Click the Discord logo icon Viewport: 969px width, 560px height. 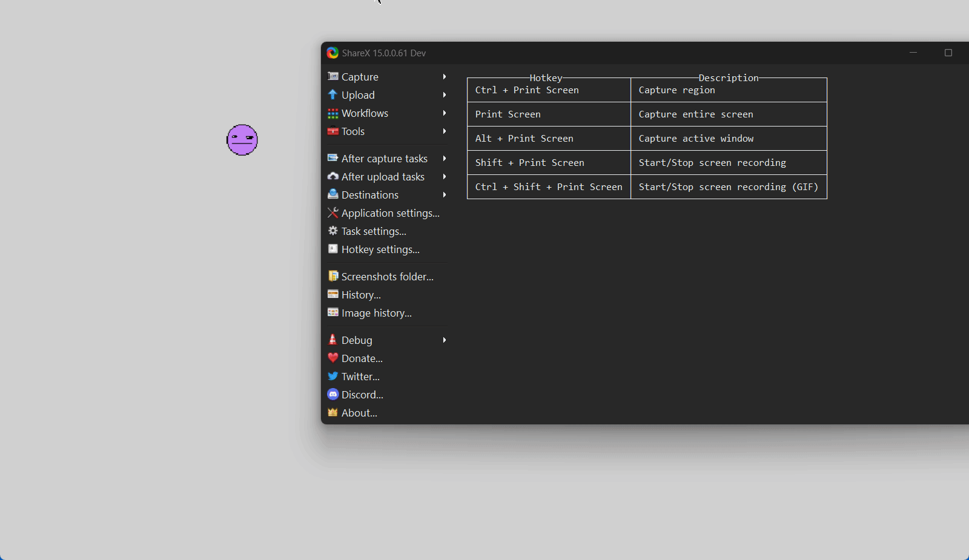pos(332,394)
